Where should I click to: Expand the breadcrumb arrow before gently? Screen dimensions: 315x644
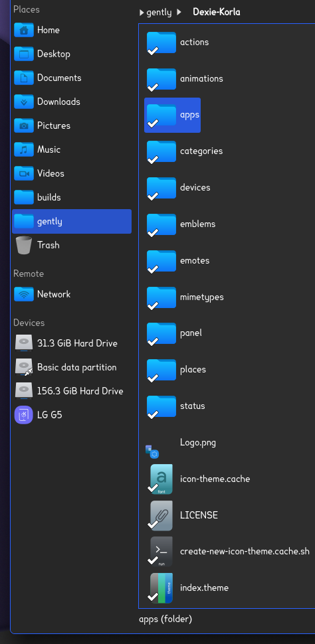[142, 13]
